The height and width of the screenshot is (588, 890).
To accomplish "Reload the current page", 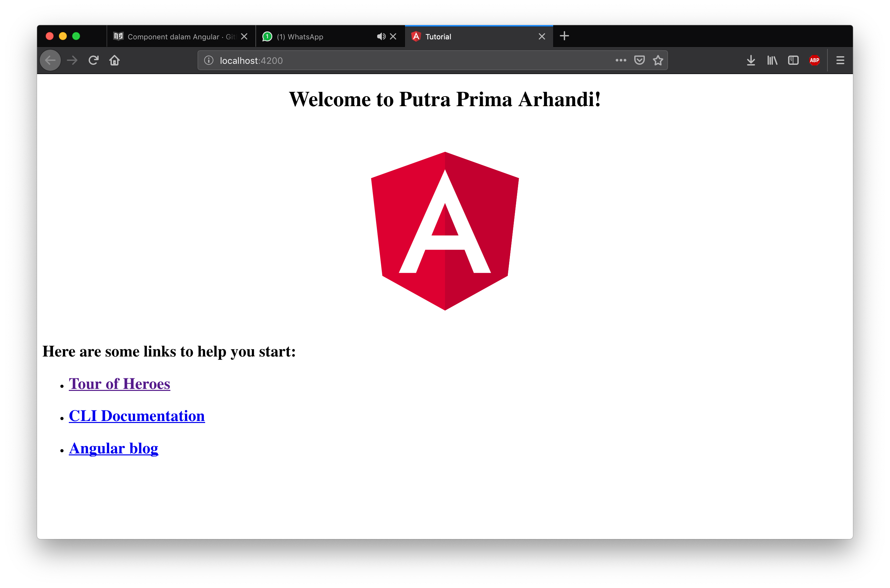I will tap(93, 61).
